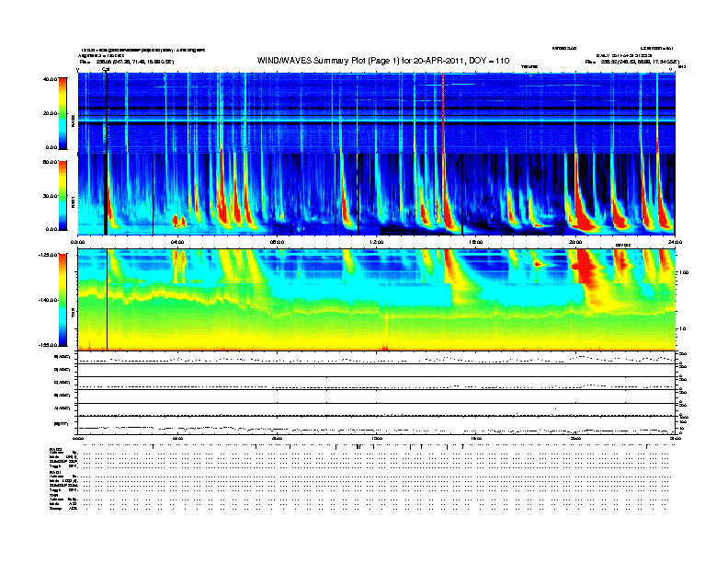Click the -140.00 TNR scale label
The image size is (728, 563).
[49, 300]
